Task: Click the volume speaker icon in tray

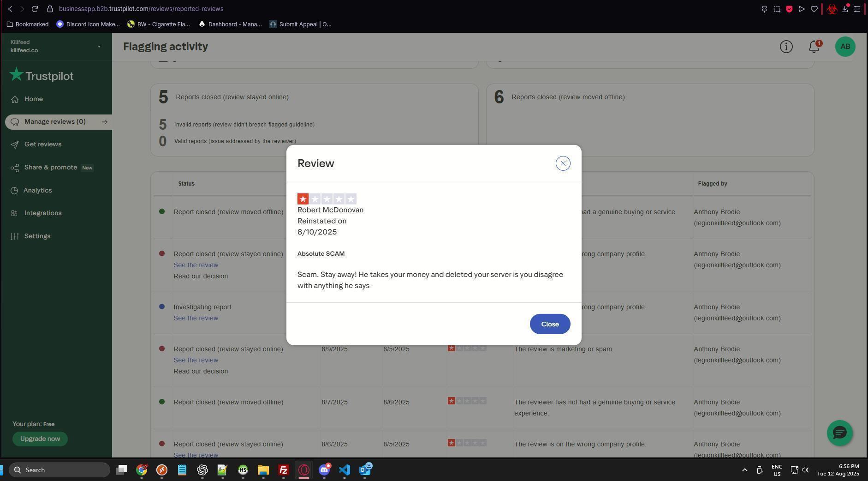Action: 805,470
